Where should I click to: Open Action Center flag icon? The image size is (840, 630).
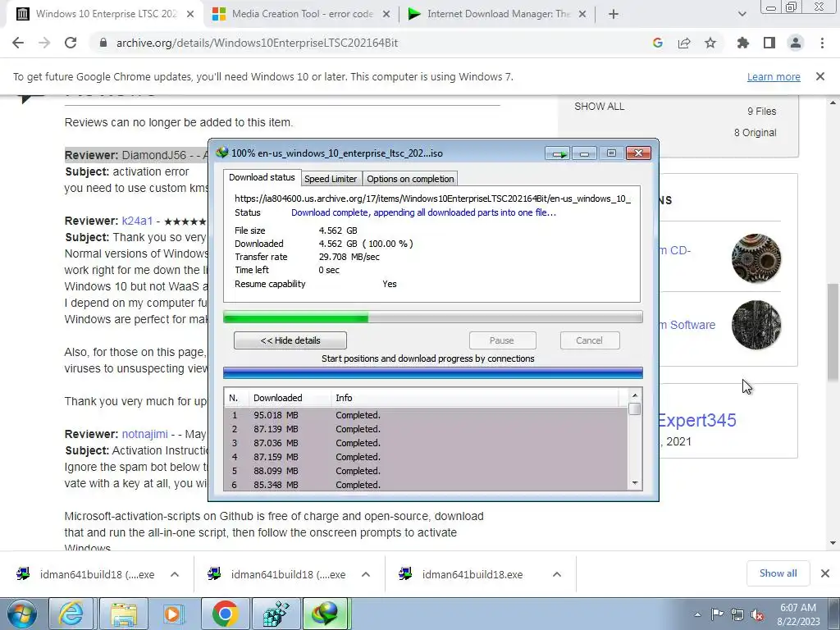(x=717, y=614)
